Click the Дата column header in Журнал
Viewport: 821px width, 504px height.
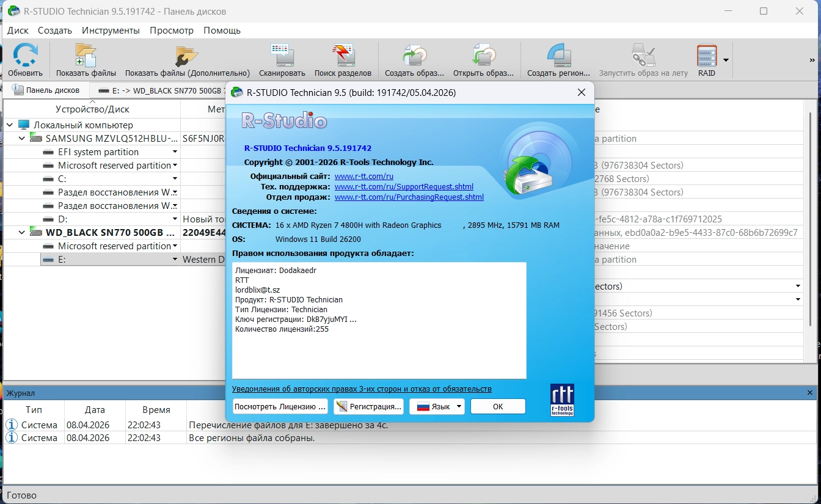(95, 410)
